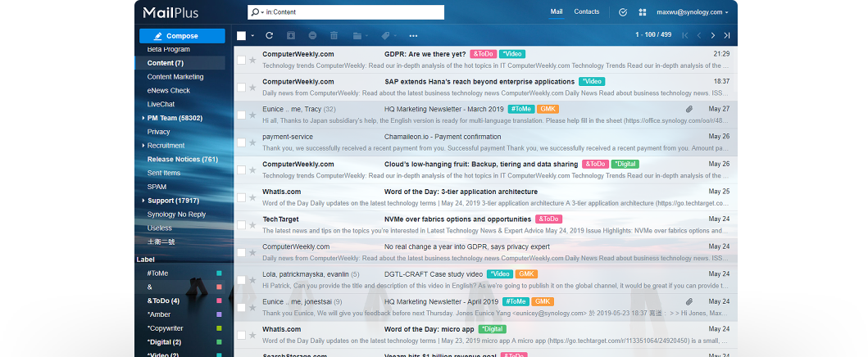Open the Release Notices folder
868x357 pixels.
click(x=182, y=159)
